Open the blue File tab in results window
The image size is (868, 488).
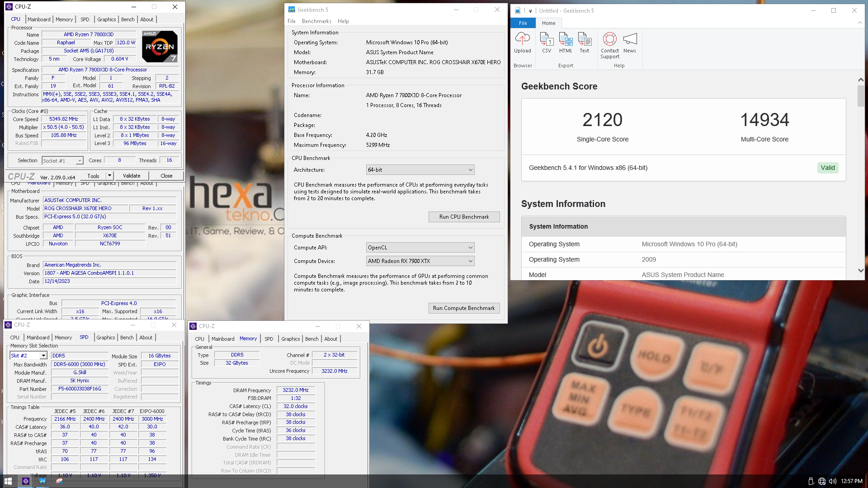coord(523,23)
